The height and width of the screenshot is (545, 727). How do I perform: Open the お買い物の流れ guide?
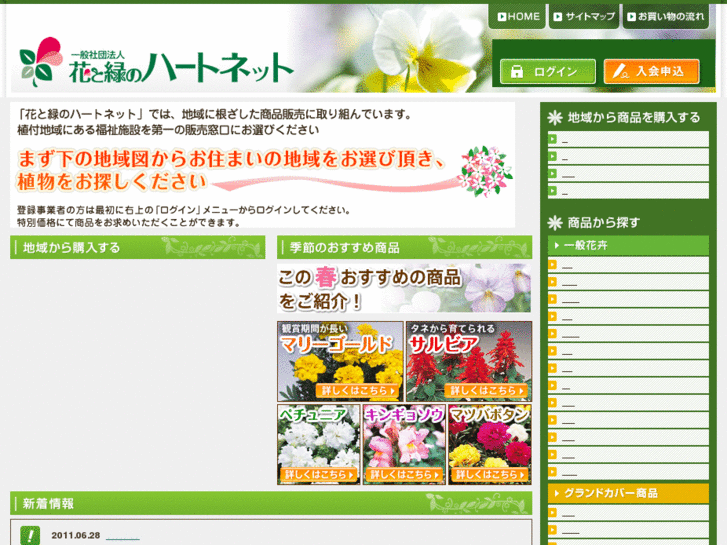tap(666, 17)
